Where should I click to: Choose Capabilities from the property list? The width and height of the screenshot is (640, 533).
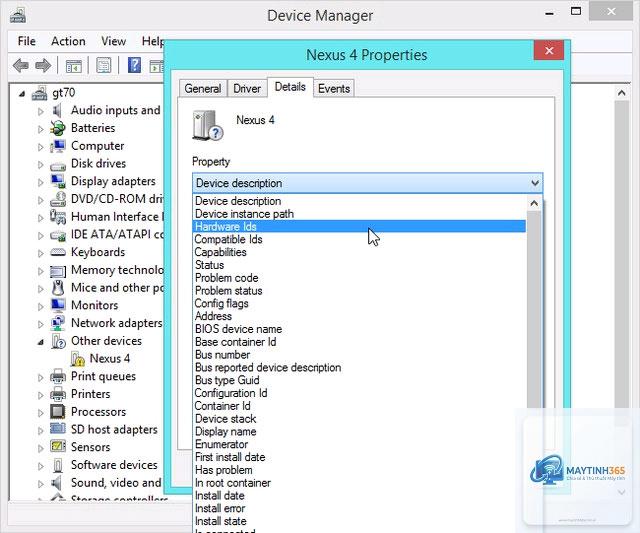click(x=359, y=252)
